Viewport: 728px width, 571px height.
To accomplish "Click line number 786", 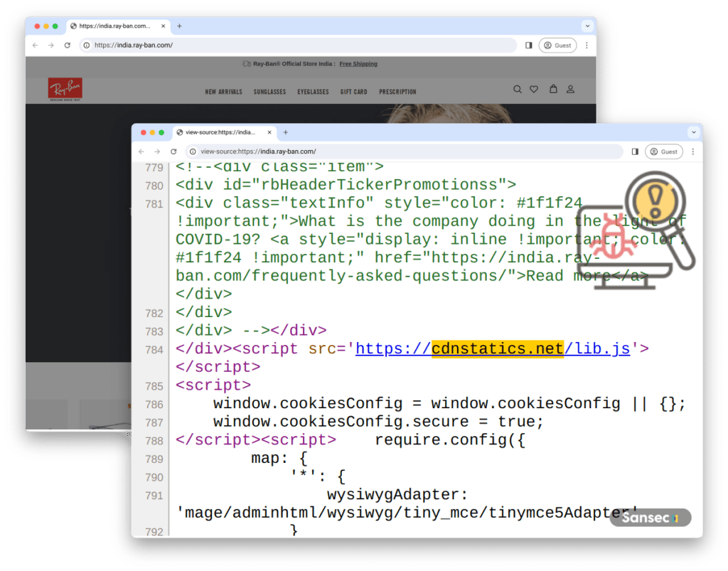I will click(154, 405).
